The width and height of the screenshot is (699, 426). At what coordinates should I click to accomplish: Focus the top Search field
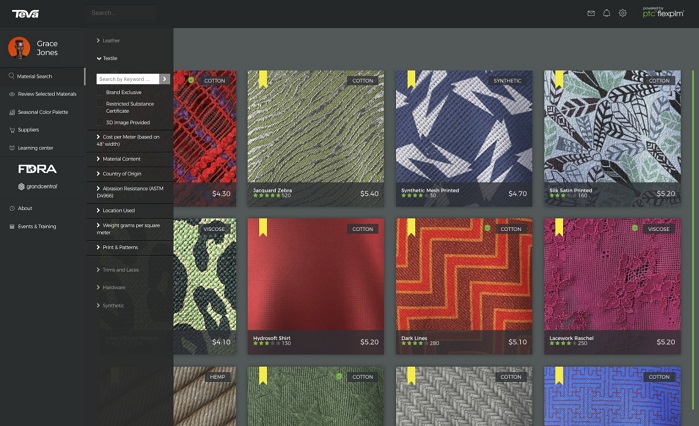coord(121,13)
